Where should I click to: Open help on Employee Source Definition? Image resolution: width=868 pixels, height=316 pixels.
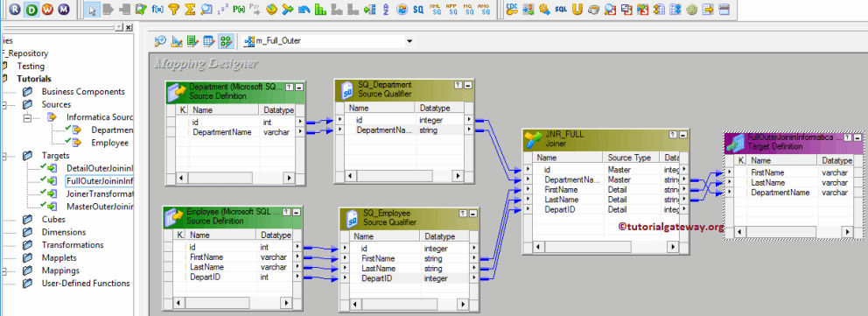(285, 212)
